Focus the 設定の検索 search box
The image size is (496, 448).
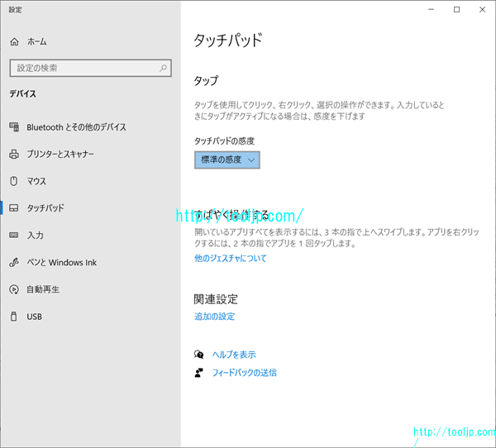point(91,68)
